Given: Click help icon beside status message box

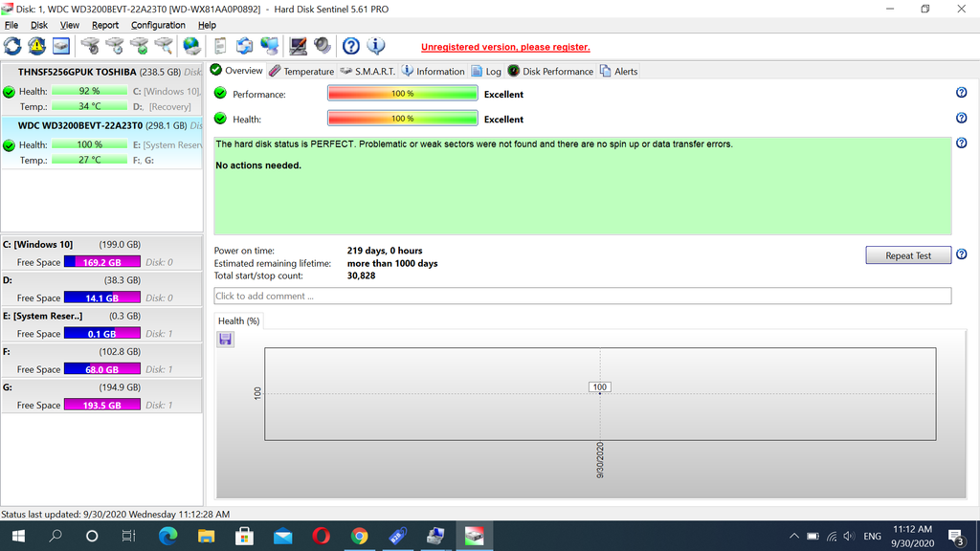Looking at the screenshot, I should pos(961,143).
